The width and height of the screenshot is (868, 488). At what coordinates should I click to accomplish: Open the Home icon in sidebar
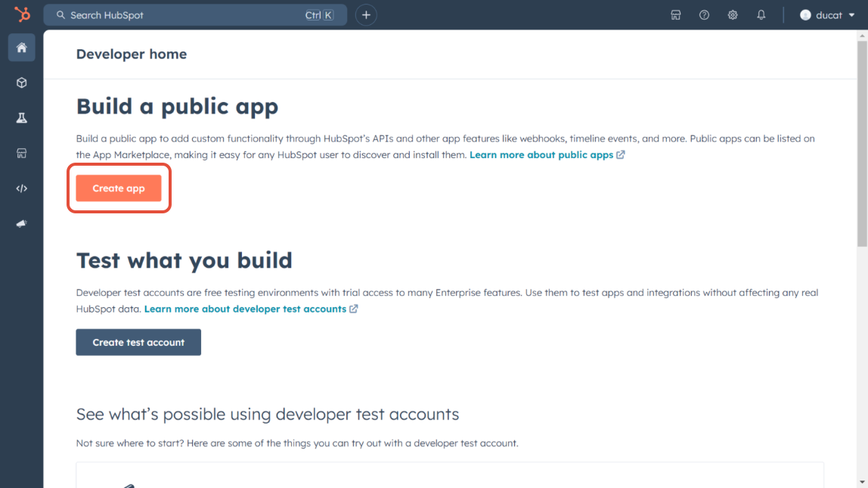click(22, 48)
